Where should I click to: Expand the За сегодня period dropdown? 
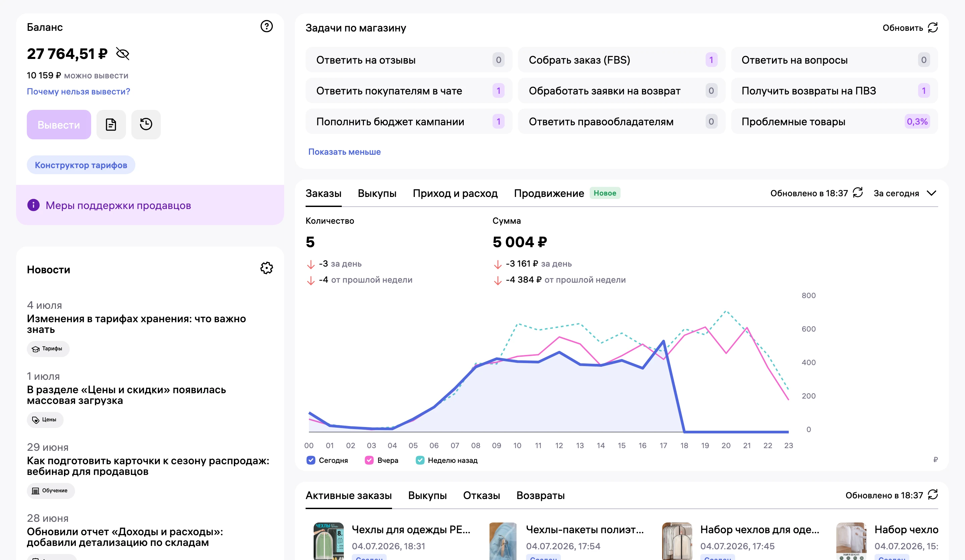[905, 193]
